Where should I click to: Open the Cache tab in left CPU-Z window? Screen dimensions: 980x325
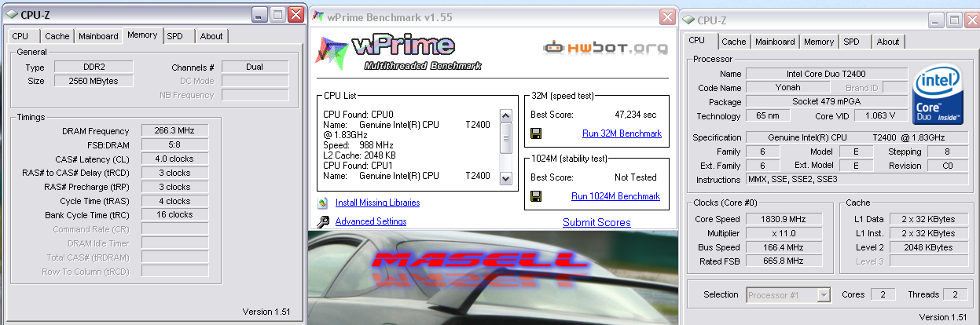coord(57,36)
